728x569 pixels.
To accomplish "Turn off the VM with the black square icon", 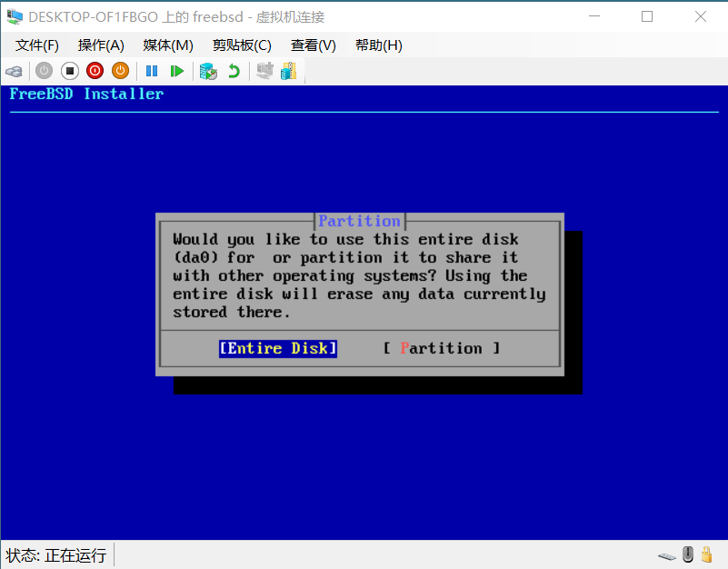I will tap(70, 71).
